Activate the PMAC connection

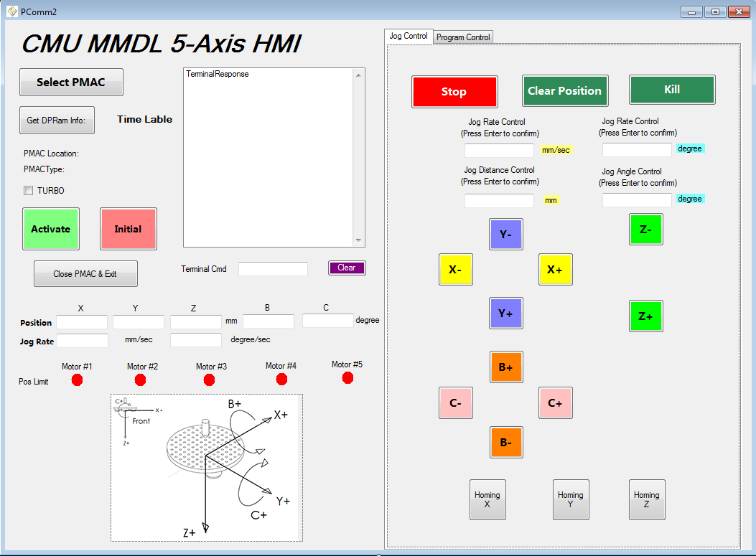coord(50,229)
